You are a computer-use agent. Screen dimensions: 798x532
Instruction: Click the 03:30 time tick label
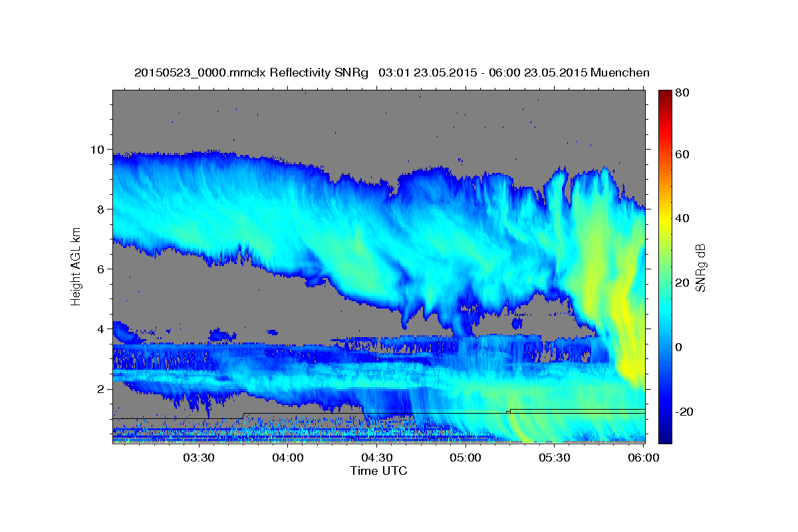199,458
